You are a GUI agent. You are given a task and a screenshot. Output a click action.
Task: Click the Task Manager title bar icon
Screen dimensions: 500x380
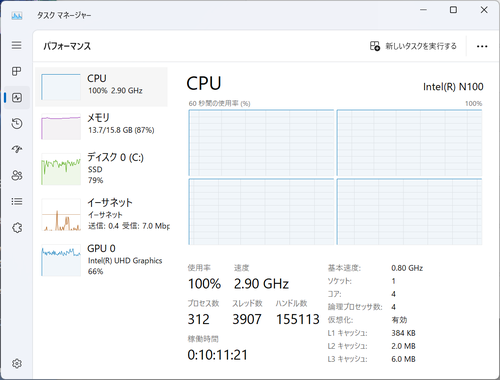pos(17,15)
